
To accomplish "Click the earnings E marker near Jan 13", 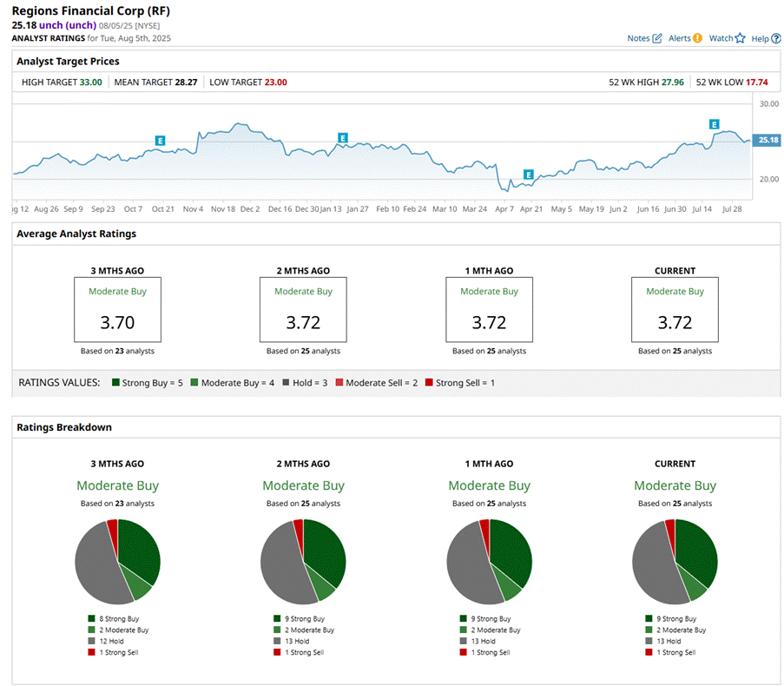I will click(342, 137).
